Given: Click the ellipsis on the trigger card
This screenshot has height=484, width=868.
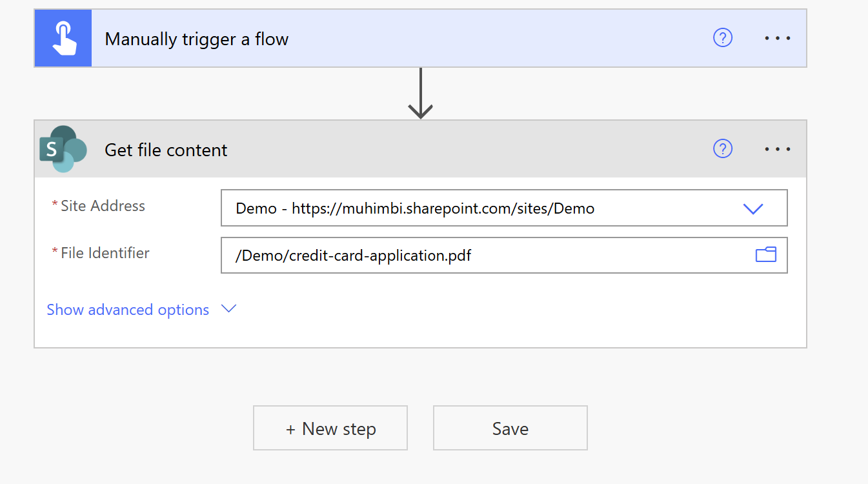Looking at the screenshot, I should tap(777, 38).
